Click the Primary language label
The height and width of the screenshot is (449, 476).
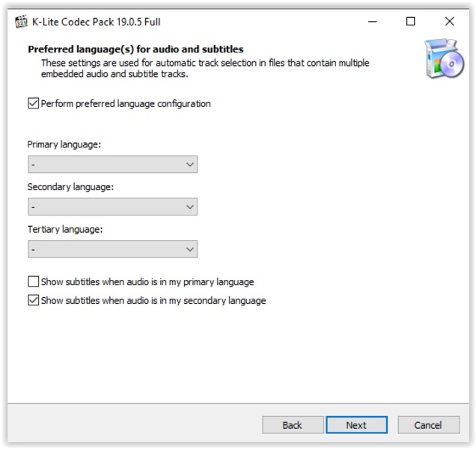(x=64, y=144)
